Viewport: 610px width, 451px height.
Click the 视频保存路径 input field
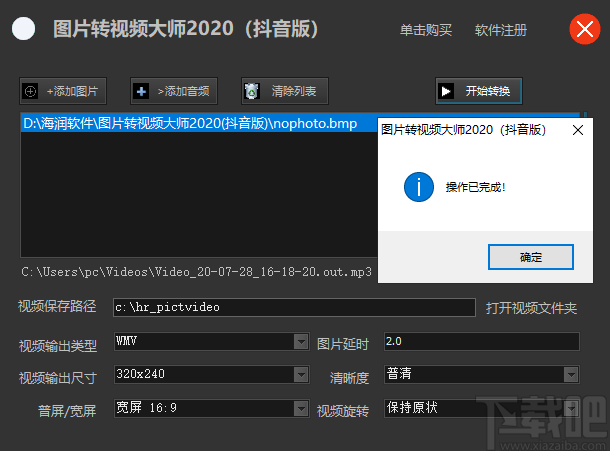294,307
